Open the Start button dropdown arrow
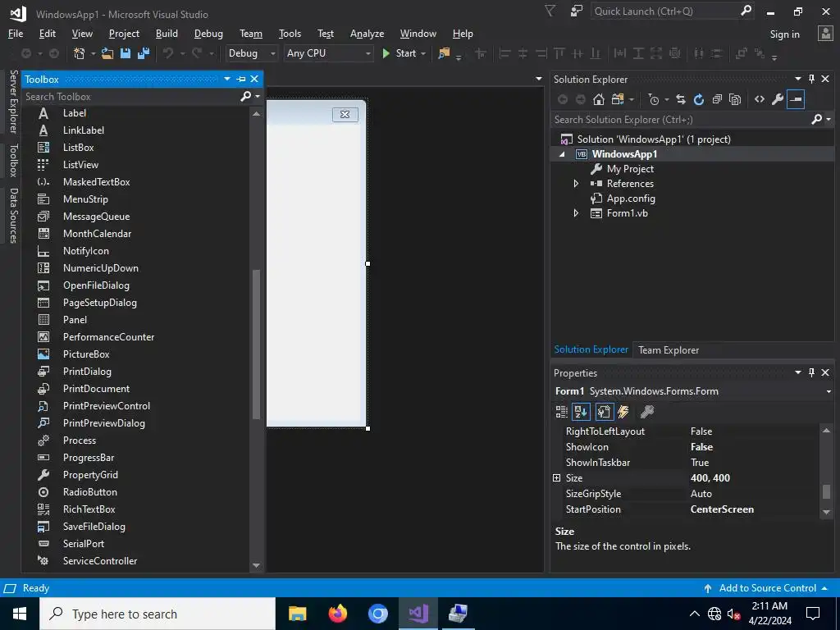The width and height of the screenshot is (840, 630). click(x=423, y=53)
